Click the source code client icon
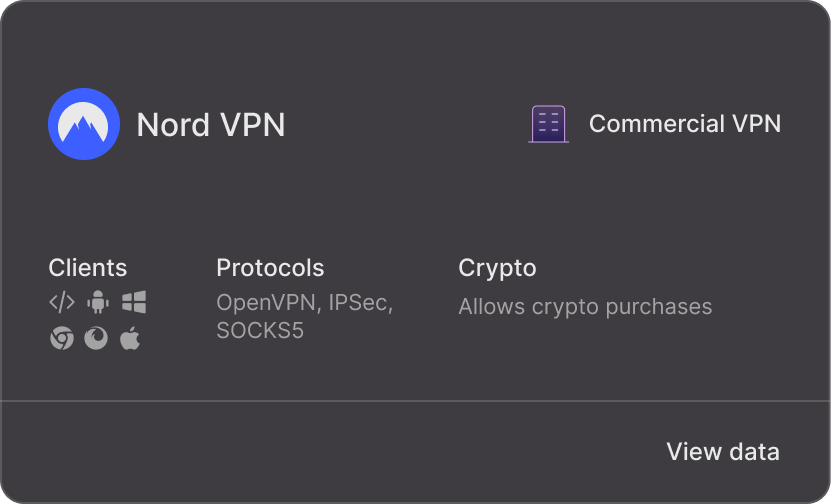Viewport: 831px width, 504px height. tap(62, 303)
